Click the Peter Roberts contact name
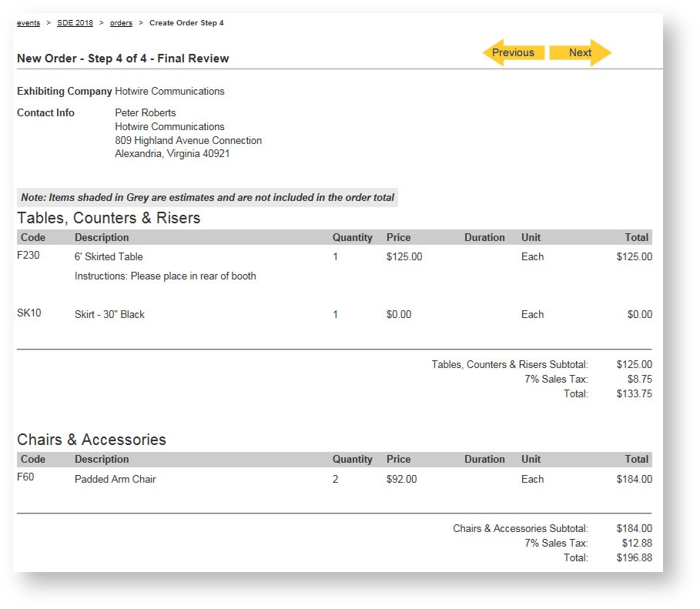 tap(145, 112)
